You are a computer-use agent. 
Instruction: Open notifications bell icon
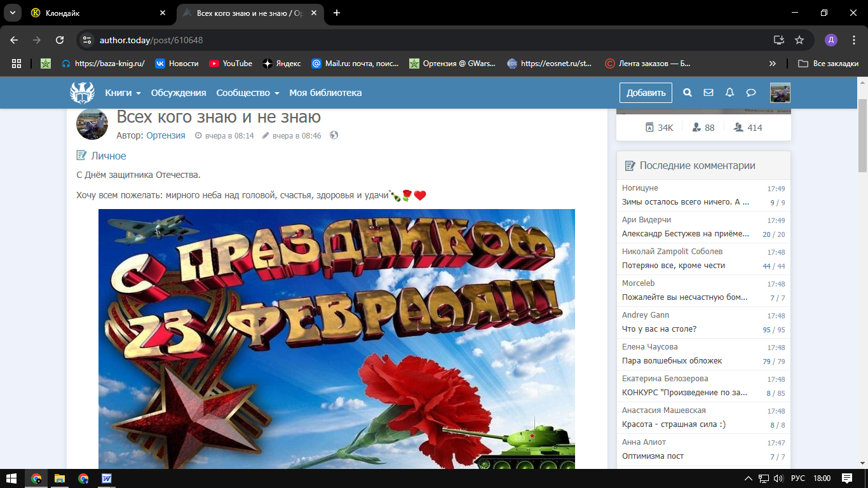(729, 93)
